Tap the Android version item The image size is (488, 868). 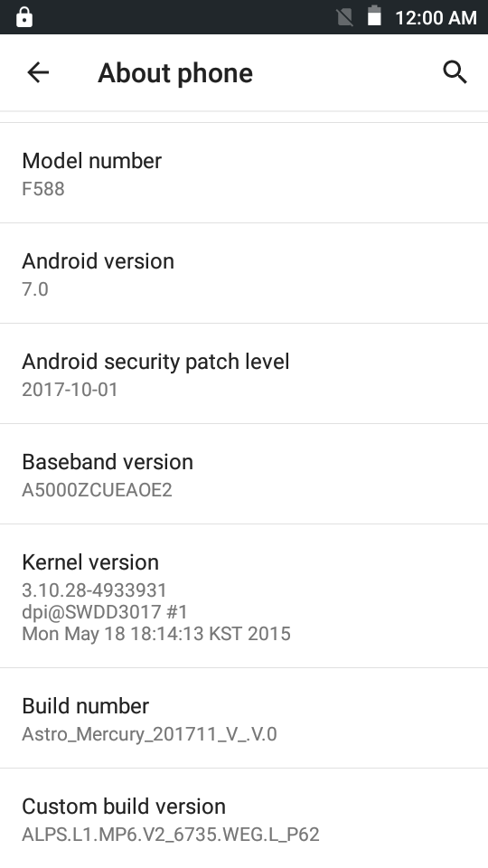click(x=244, y=273)
